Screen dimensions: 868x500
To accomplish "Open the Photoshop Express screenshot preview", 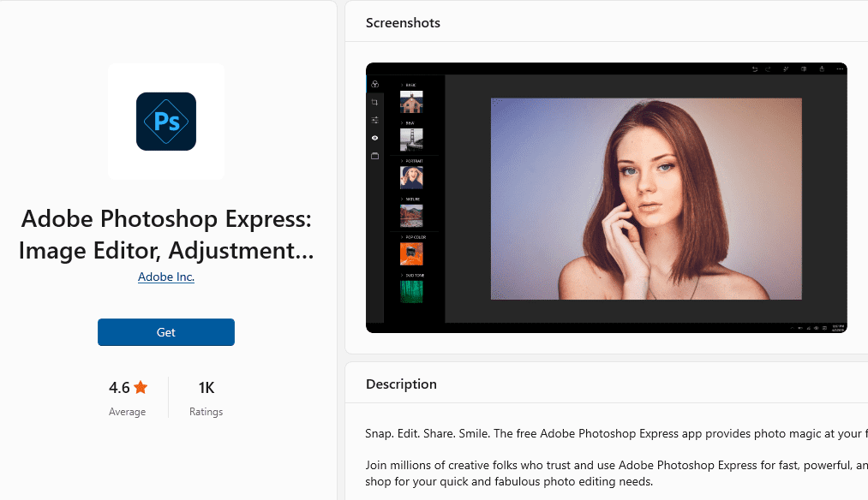I will coord(606,198).
